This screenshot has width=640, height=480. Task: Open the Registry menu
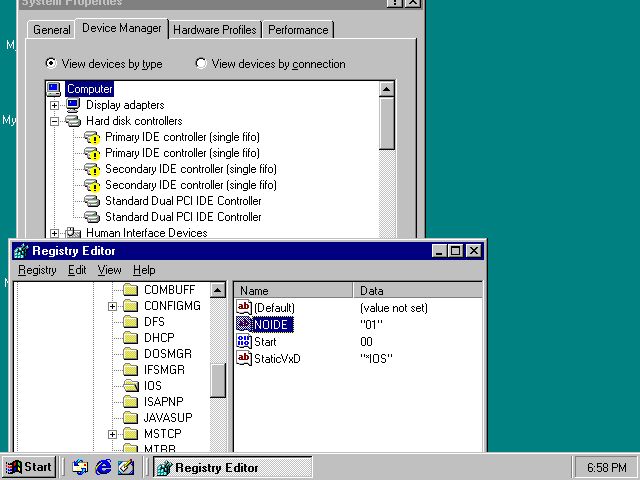click(37, 270)
